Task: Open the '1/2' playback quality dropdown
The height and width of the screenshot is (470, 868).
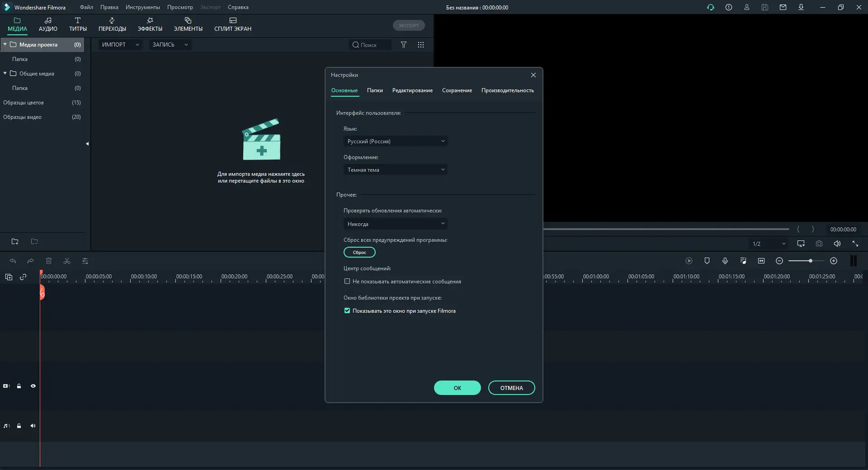Action: [x=769, y=244]
